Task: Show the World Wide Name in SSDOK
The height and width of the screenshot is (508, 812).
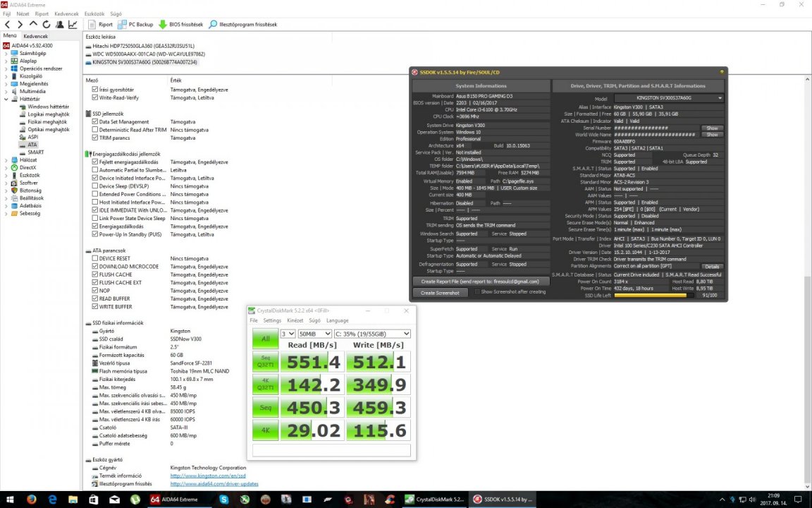Action: 712,135
